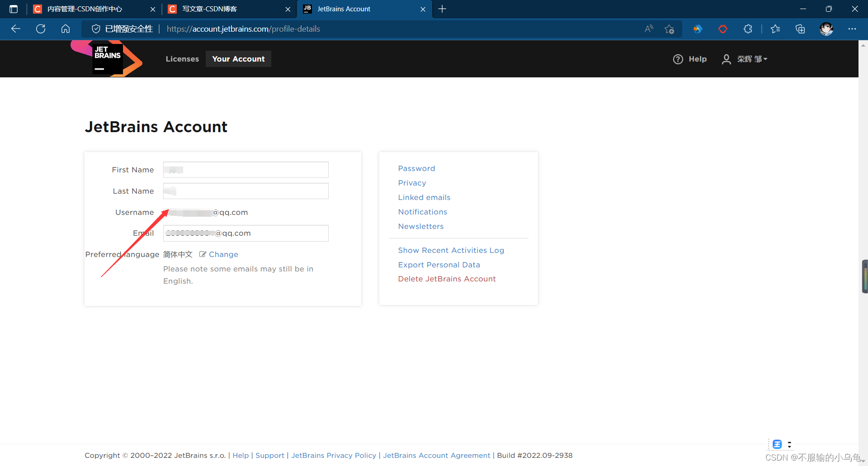Open the red circular extension icon

tap(723, 29)
